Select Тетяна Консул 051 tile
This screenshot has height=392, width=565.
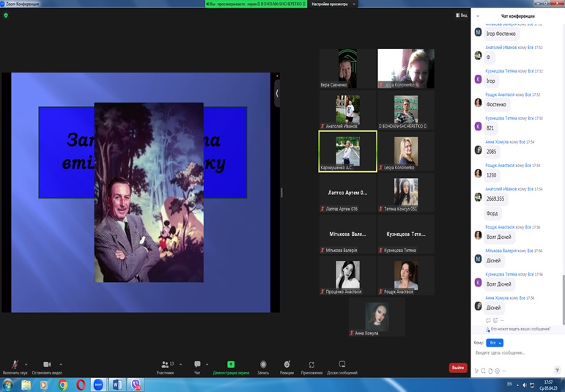tap(406, 193)
